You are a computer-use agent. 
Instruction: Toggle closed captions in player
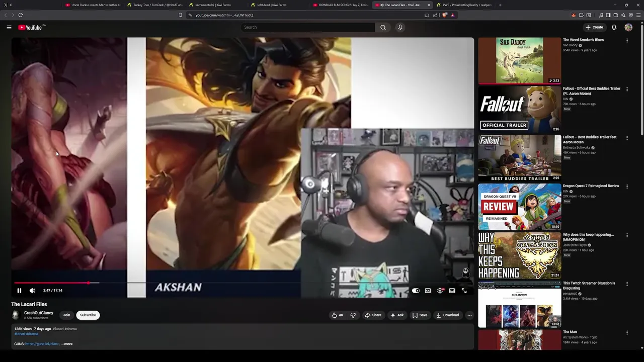click(428, 291)
